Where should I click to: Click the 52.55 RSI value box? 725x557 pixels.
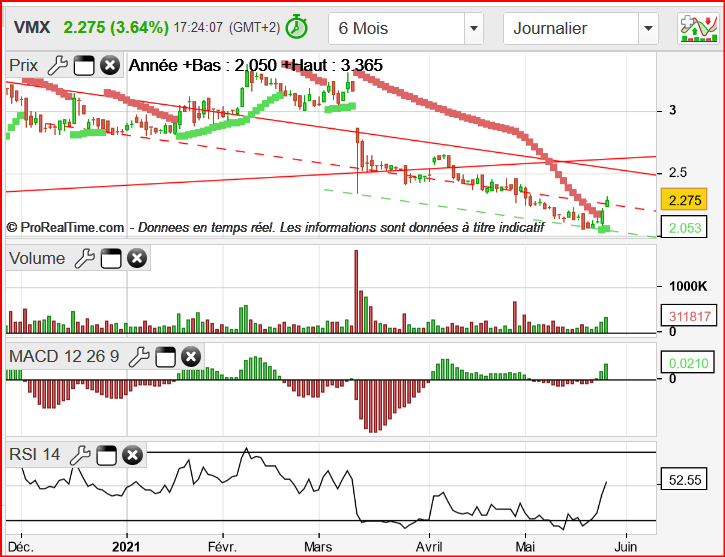point(684,480)
